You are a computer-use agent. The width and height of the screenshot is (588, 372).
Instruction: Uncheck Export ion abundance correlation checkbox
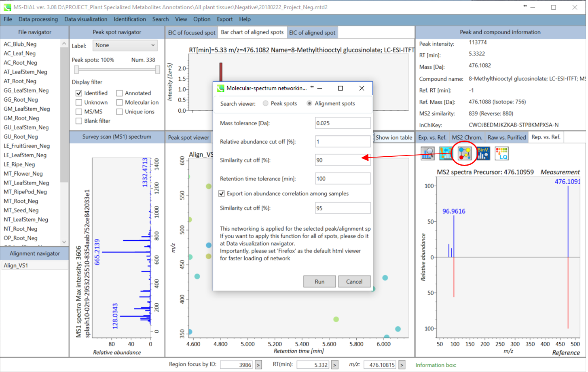[x=222, y=193]
